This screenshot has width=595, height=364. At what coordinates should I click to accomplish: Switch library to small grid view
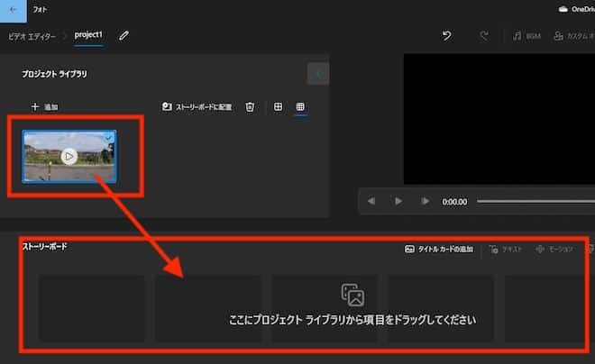pyautogui.click(x=300, y=107)
